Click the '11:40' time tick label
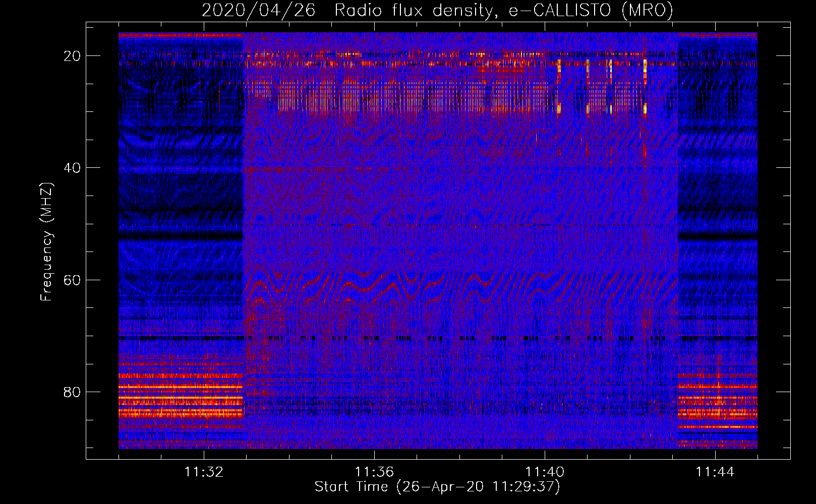 (545, 472)
